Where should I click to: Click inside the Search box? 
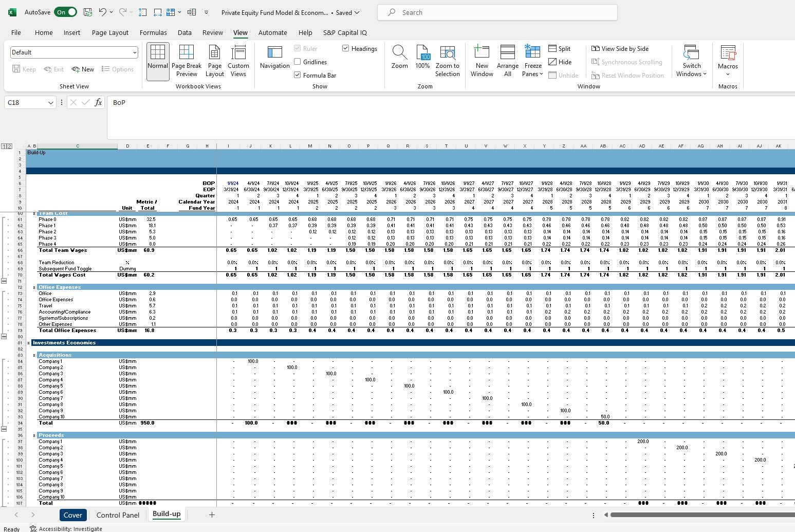tap(496, 12)
